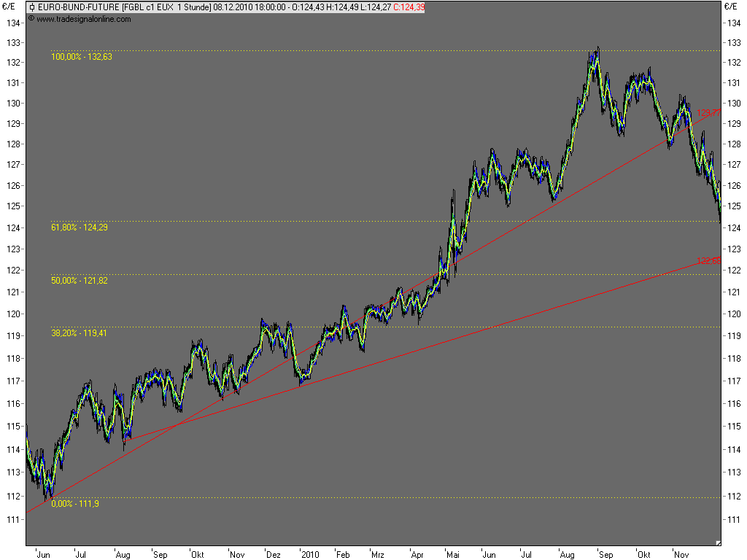Select the 100,00% - 132,63 Fibonacci label
The image size is (747, 560).
[x=82, y=57]
